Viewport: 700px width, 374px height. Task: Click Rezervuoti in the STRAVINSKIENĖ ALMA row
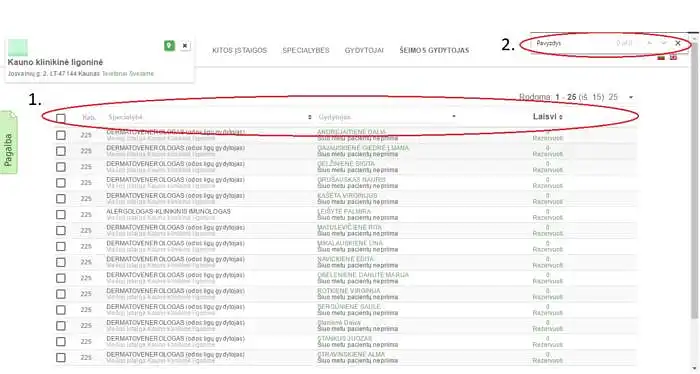pyautogui.click(x=548, y=361)
